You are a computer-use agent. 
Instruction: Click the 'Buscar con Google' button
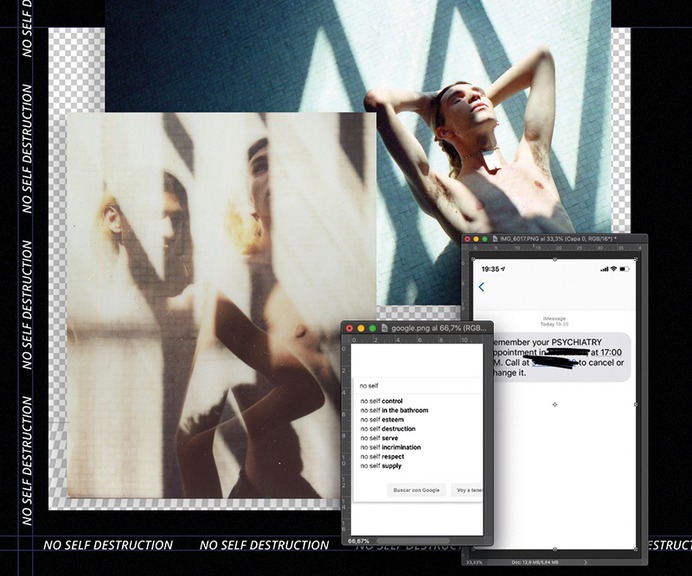[x=416, y=490]
